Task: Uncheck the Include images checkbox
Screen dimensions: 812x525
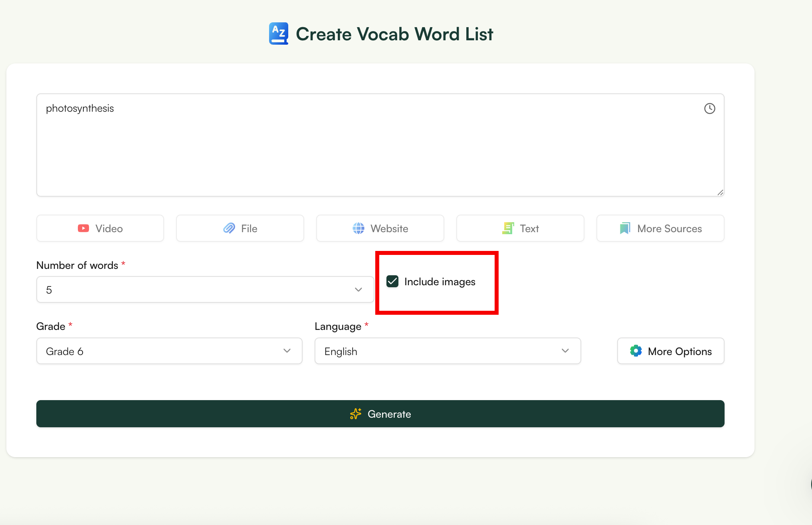Action: (x=392, y=281)
